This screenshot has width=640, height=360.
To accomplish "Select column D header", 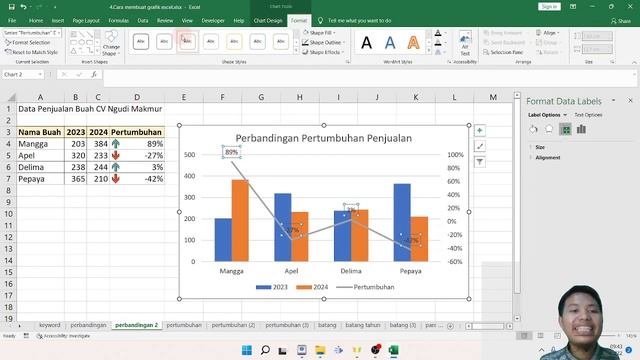I will pyautogui.click(x=137, y=97).
